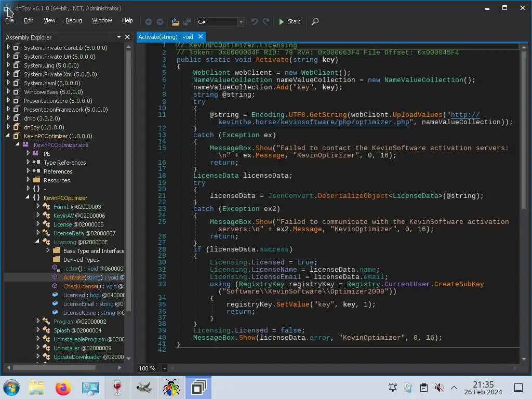Click the kevinthe.horse optimizer.php URL link

[x=313, y=122]
